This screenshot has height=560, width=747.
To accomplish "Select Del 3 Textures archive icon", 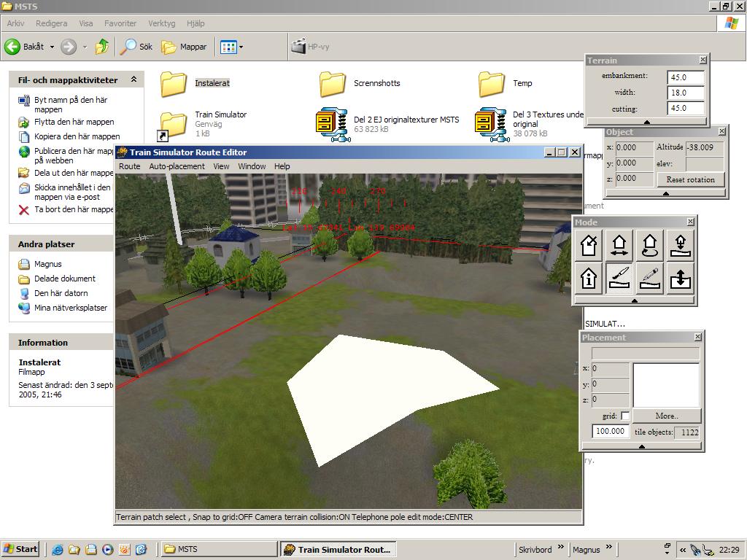I will (492, 125).
